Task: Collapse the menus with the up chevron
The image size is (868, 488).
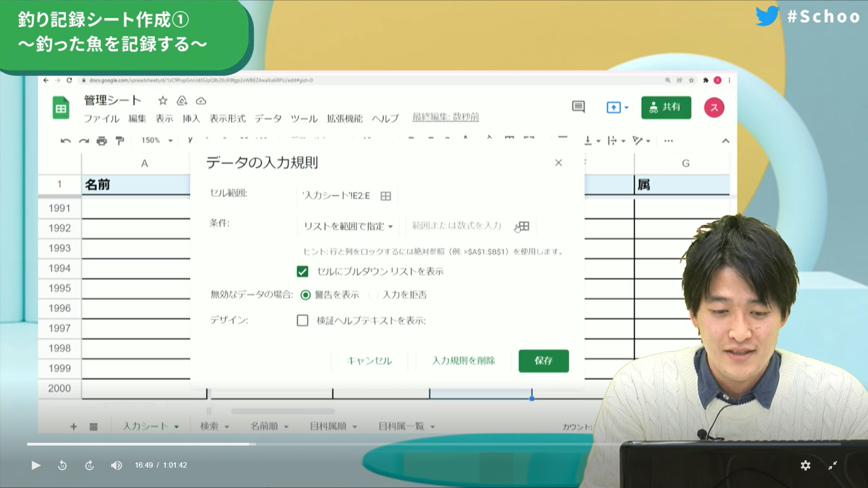Action: [726, 141]
